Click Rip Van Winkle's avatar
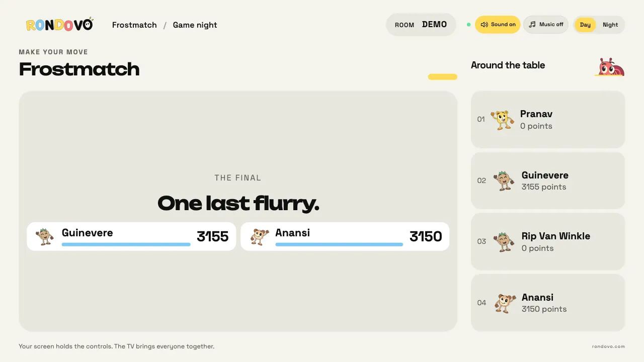 tap(504, 242)
